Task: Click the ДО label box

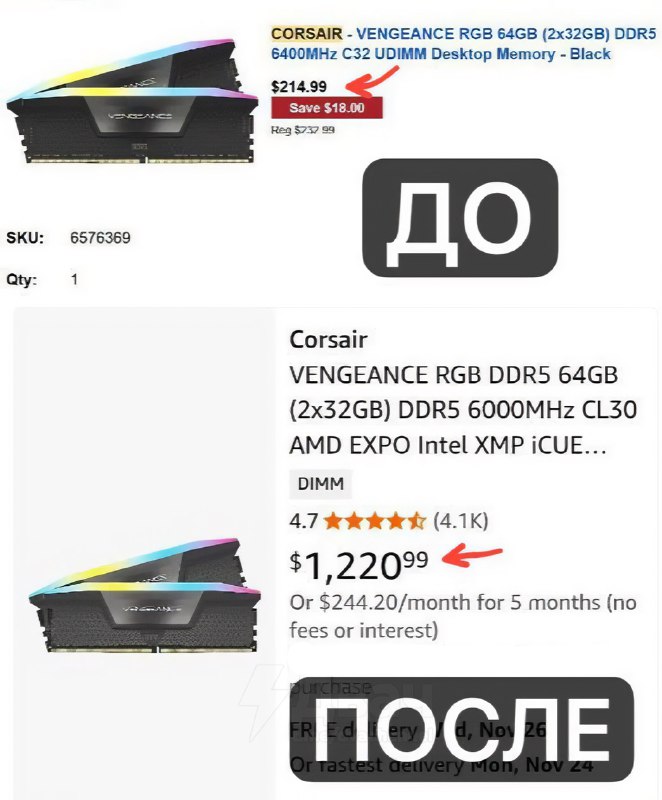Action: point(460,218)
